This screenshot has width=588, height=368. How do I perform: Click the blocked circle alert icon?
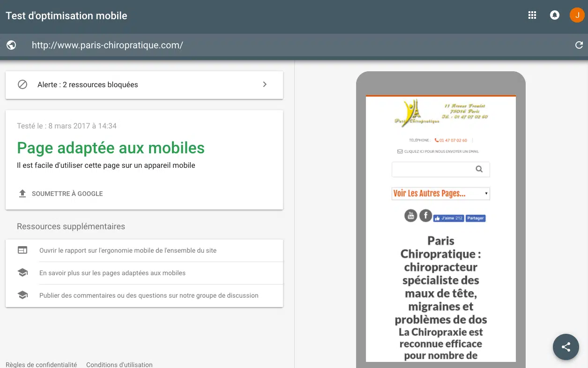click(22, 85)
